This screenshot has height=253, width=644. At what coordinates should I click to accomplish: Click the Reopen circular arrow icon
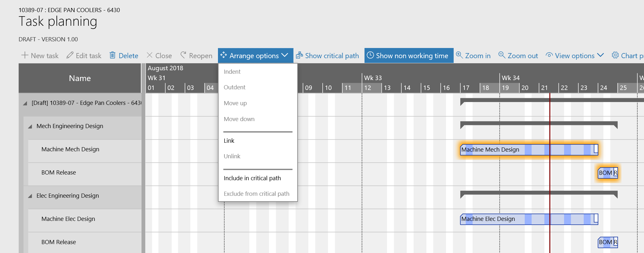click(183, 55)
